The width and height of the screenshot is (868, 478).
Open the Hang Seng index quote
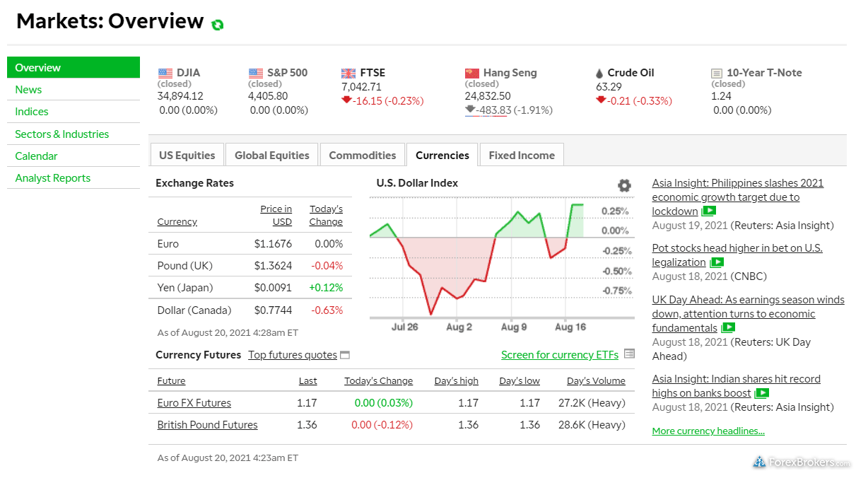point(510,72)
